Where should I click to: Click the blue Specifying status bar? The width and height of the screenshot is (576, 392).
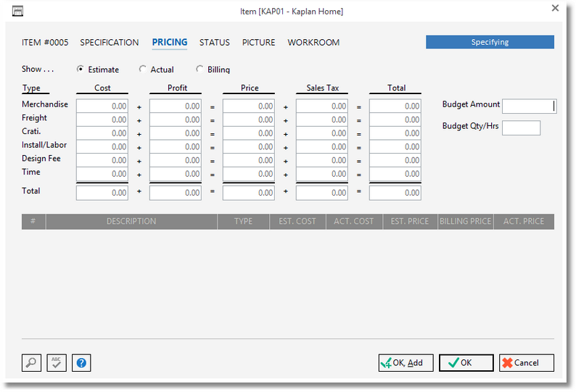point(490,42)
